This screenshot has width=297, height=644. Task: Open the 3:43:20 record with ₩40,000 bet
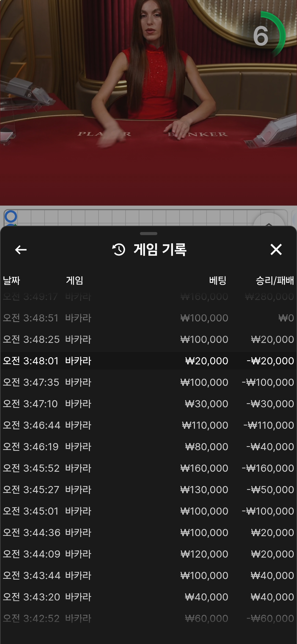pyautogui.click(x=148, y=597)
